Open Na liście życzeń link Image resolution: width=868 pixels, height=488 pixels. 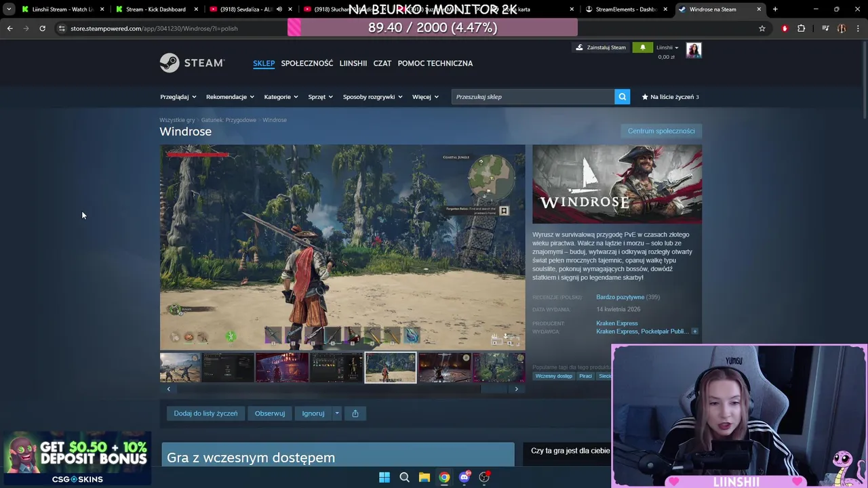click(670, 97)
